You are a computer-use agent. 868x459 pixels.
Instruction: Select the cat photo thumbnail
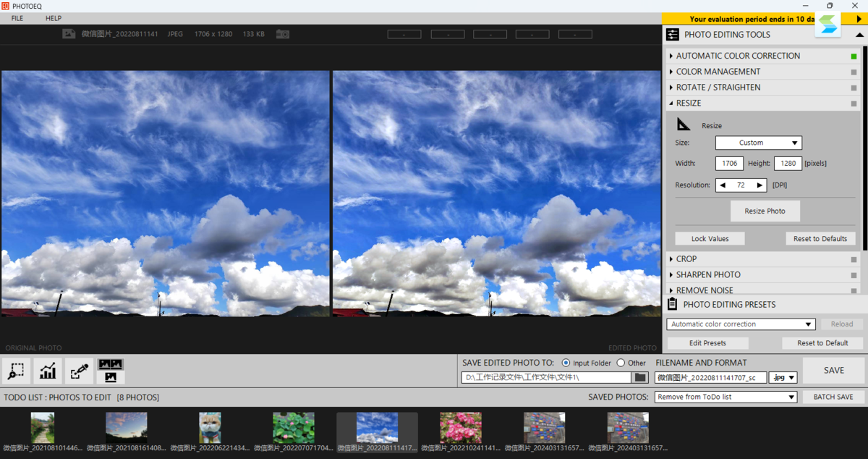(x=210, y=428)
